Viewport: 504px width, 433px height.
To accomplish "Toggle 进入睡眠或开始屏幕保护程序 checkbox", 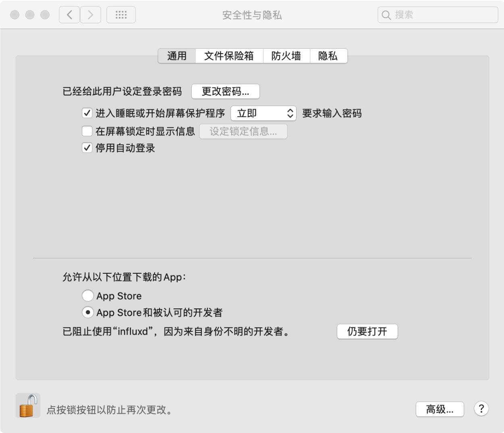I will [x=87, y=113].
